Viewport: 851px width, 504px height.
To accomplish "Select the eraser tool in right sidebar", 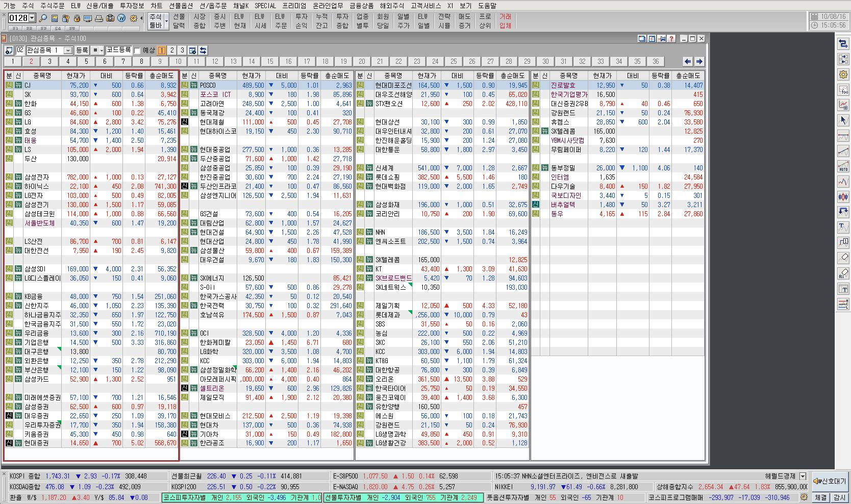I will (843, 258).
